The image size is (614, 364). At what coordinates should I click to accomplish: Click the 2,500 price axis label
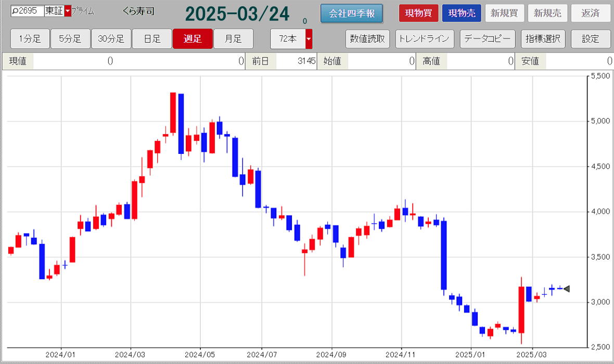coord(600,347)
